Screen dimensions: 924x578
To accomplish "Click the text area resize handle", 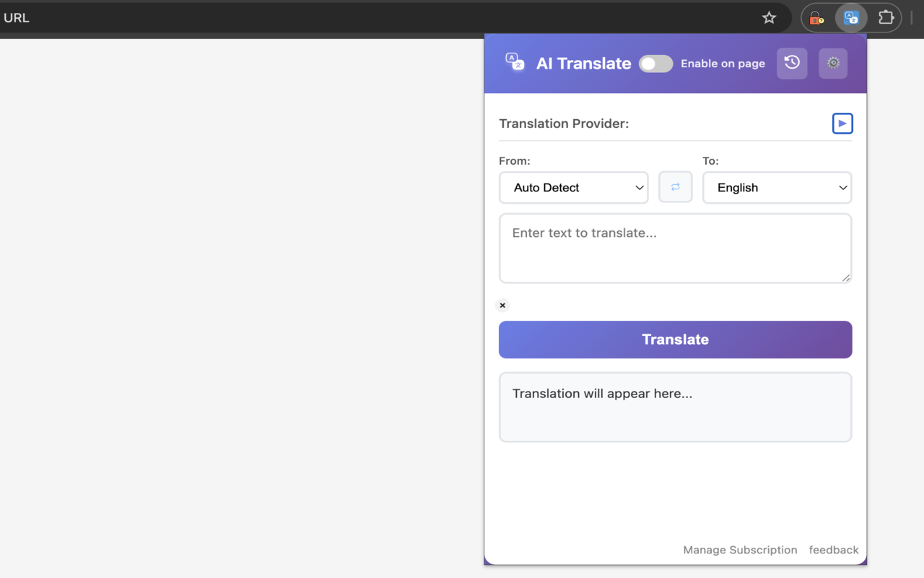I will pos(846,277).
